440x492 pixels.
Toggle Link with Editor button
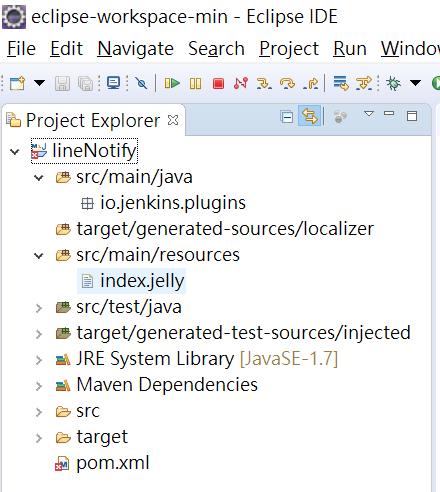(310, 116)
